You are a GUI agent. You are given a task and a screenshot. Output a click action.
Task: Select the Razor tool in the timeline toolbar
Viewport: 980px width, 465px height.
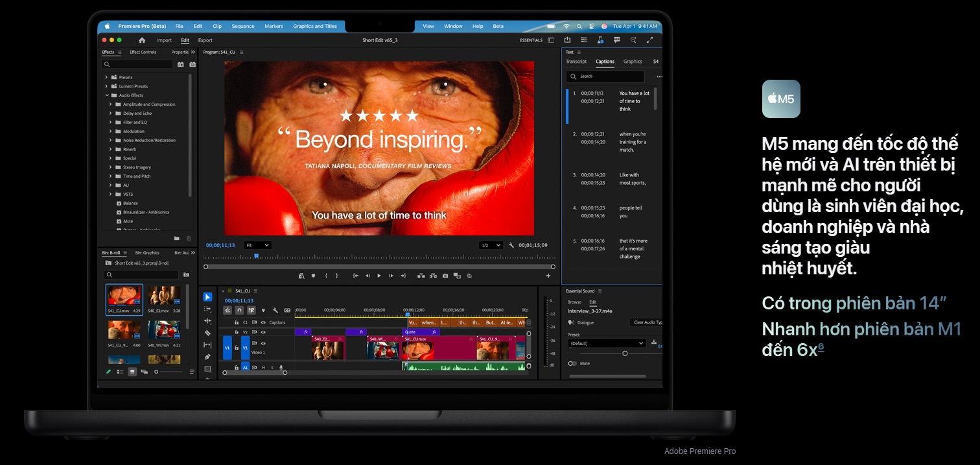pyautogui.click(x=207, y=333)
